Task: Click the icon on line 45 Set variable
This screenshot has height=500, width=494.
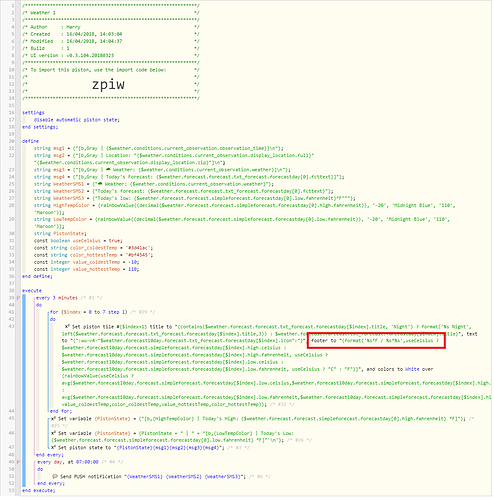Action: click(54, 419)
